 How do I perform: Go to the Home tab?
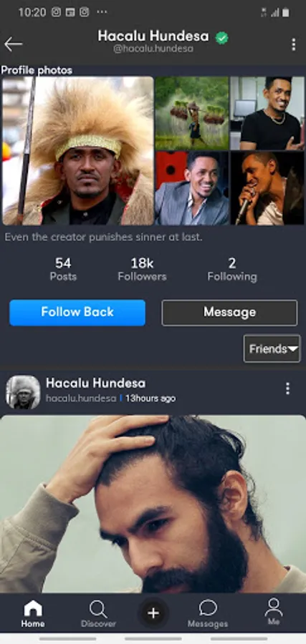point(33,614)
